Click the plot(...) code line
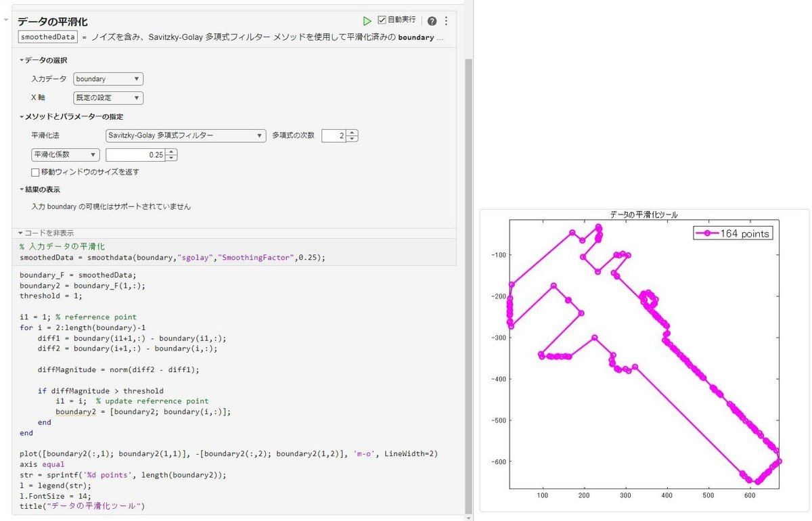The height and width of the screenshot is (521, 812). (x=229, y=453)
